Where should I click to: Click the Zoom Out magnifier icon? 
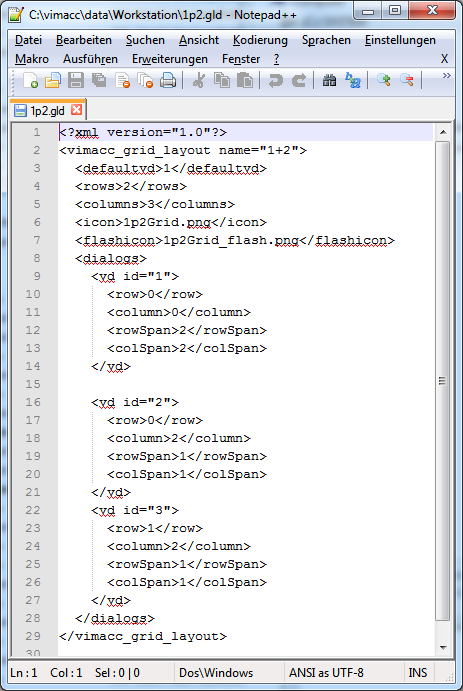coord(407,80)
